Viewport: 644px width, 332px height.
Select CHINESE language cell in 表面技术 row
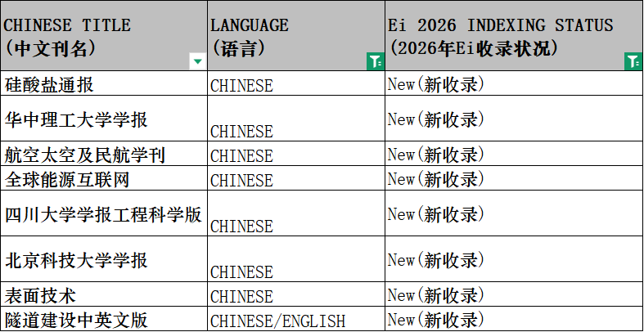(296, 294)
